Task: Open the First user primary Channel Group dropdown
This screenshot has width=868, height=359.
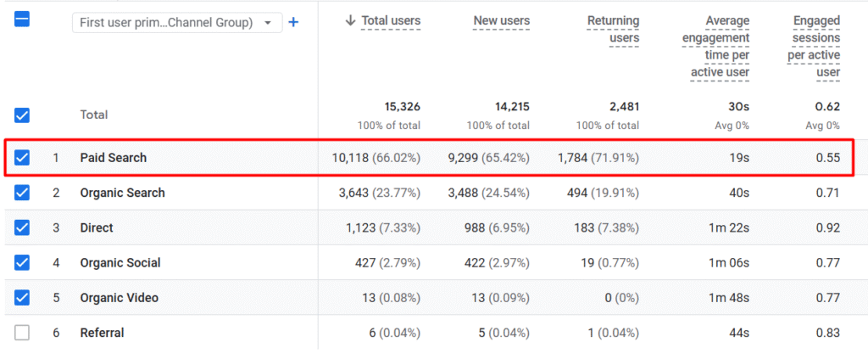Action: pyautogui.click(x=176, y=23)
